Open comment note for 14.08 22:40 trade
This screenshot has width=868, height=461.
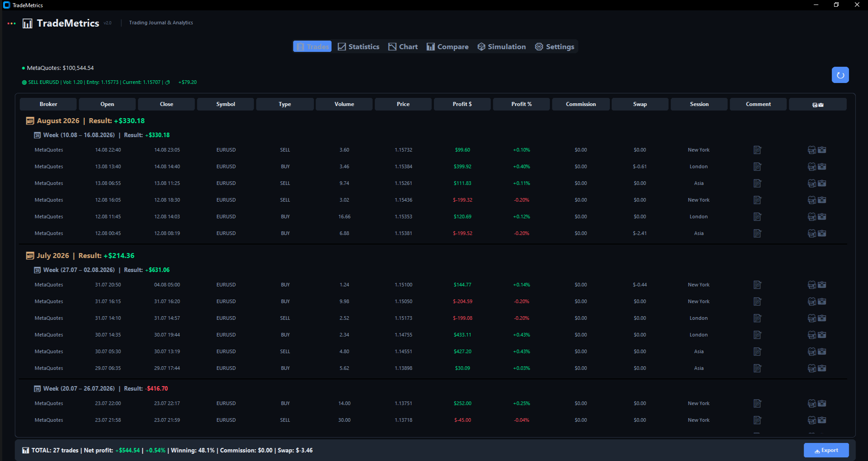pyautogui.click(x=757, y=150)
